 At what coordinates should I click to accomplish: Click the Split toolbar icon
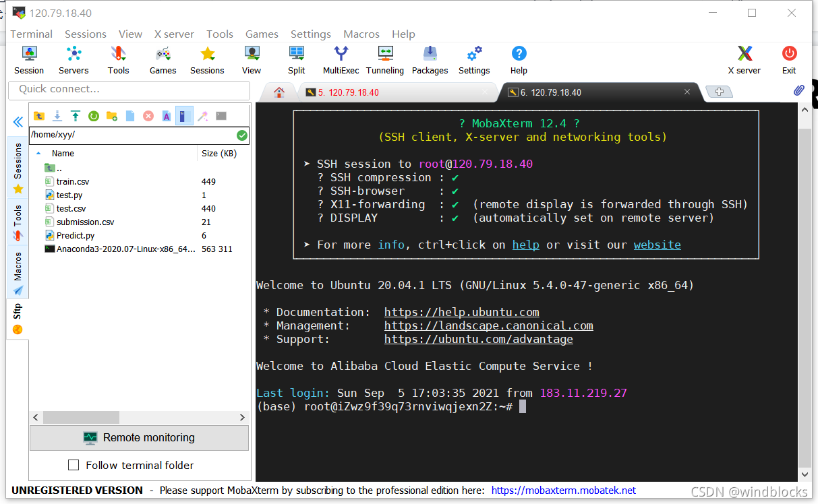(x=296, y=60)
